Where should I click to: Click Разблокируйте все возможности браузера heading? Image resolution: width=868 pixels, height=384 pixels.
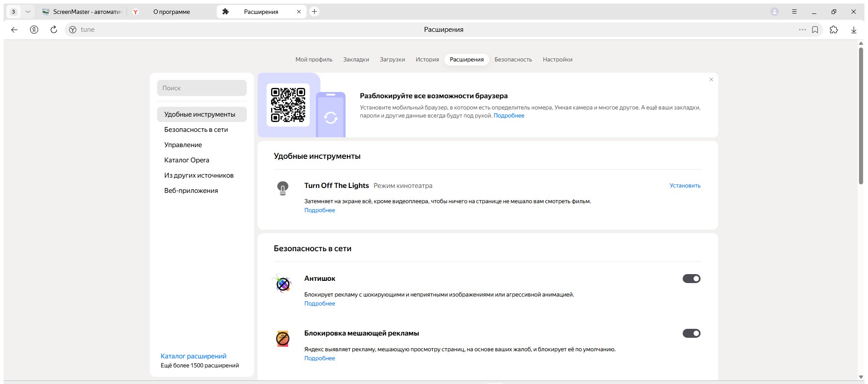click(x=434, y=96)
